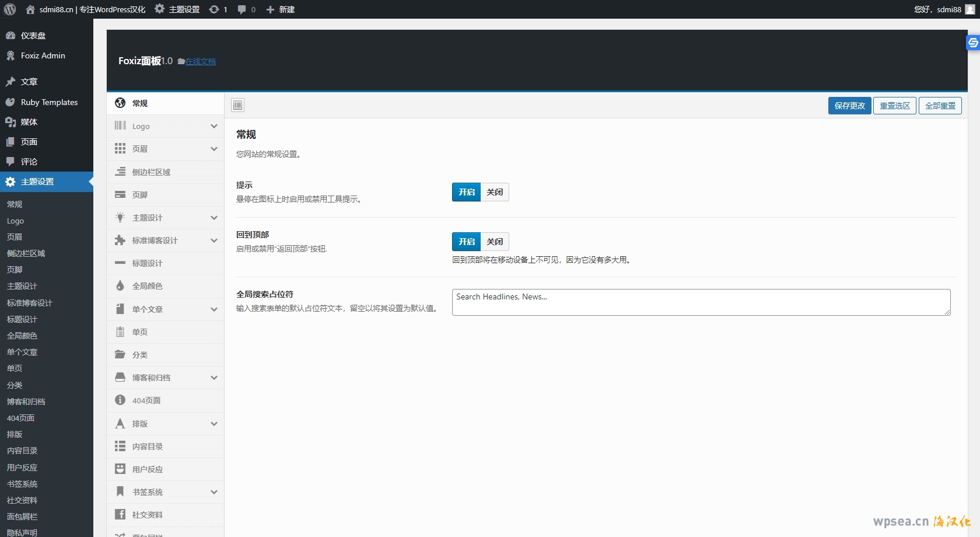Click the updates icon showing 1
The image size is (980, 537).
[214, 9]
